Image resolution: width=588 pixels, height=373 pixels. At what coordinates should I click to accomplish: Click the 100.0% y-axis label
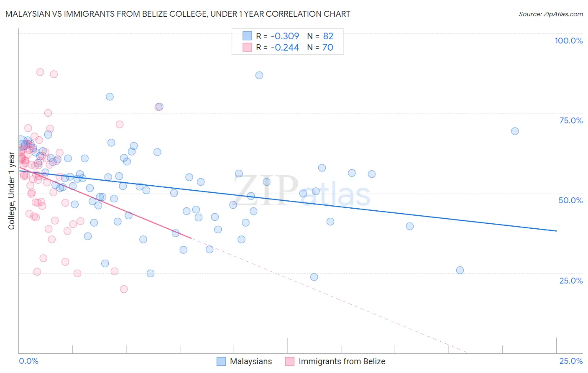click(569, 41)
